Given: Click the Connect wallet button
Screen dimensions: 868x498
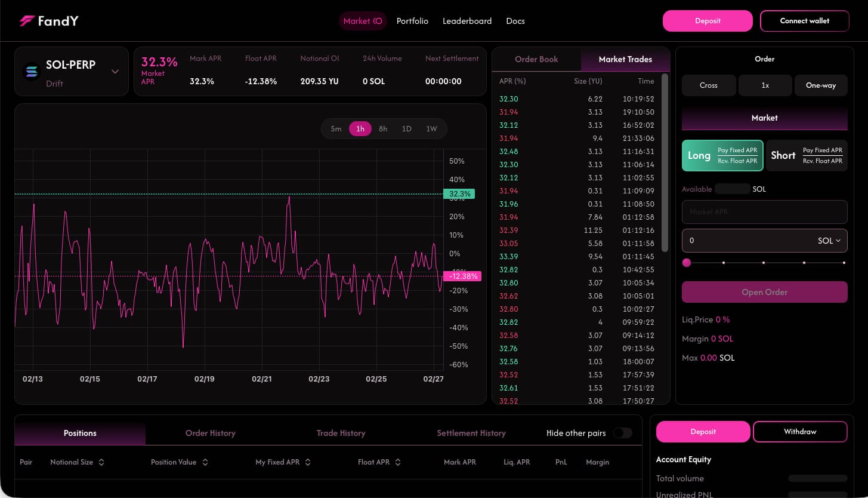Looking at the screenshot, I should click(x=804, y=21).
